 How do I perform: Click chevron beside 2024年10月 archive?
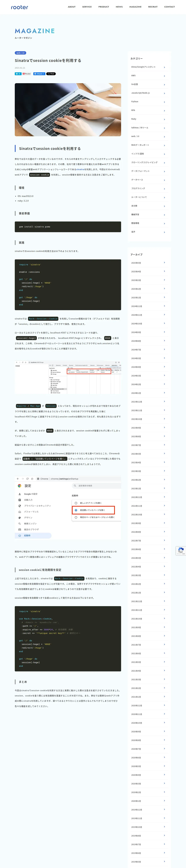164,323
